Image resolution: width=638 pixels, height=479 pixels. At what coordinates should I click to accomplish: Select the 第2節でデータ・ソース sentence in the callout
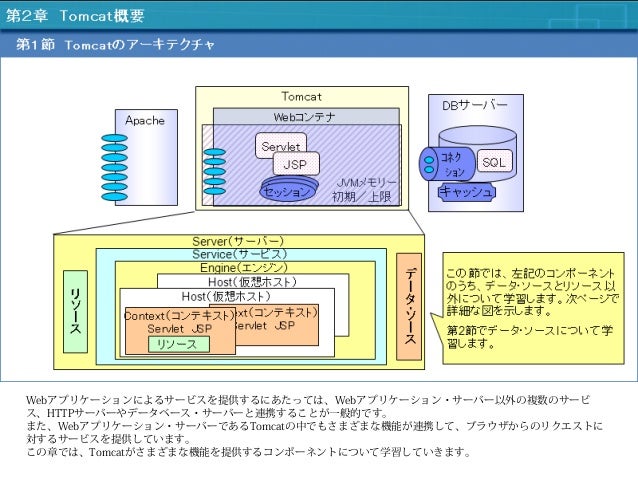coord(530,337)
